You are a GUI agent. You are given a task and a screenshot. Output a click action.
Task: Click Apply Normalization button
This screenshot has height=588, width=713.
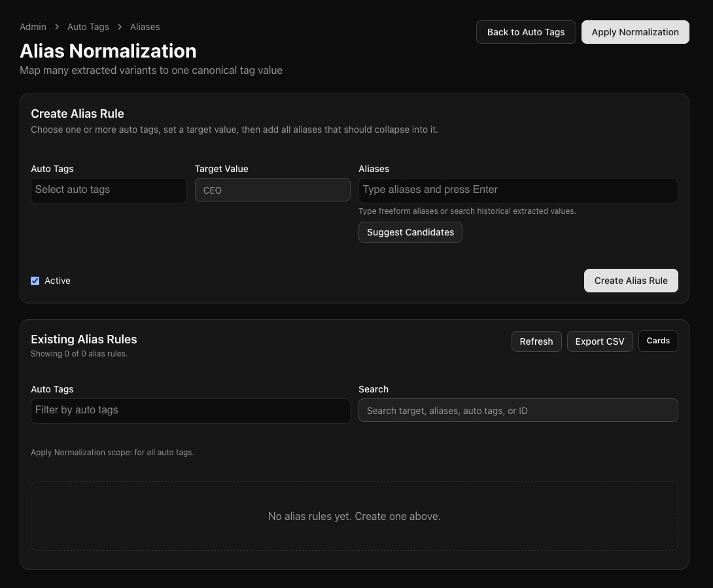pyautogui.click(x=635, y=32)
